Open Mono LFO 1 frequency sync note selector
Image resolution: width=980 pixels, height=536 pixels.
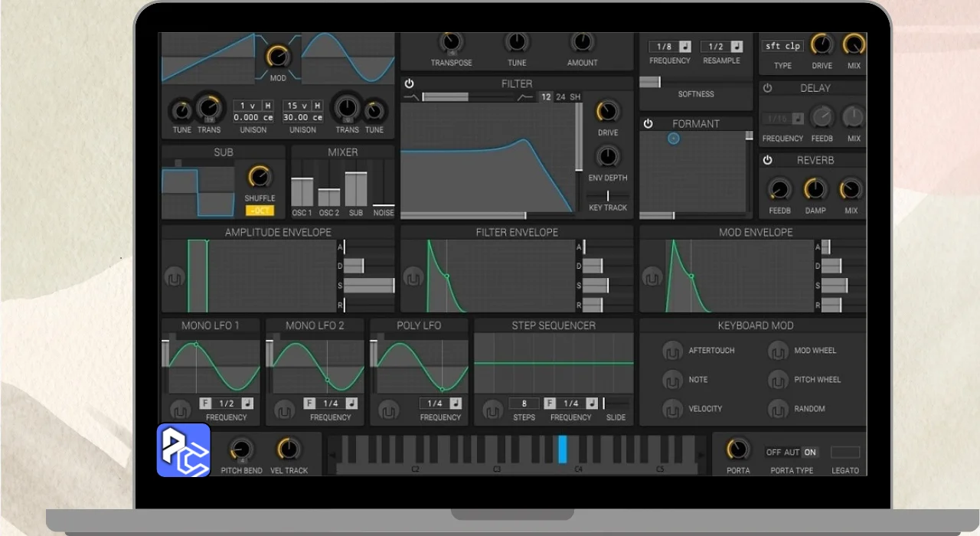(247, 404)
